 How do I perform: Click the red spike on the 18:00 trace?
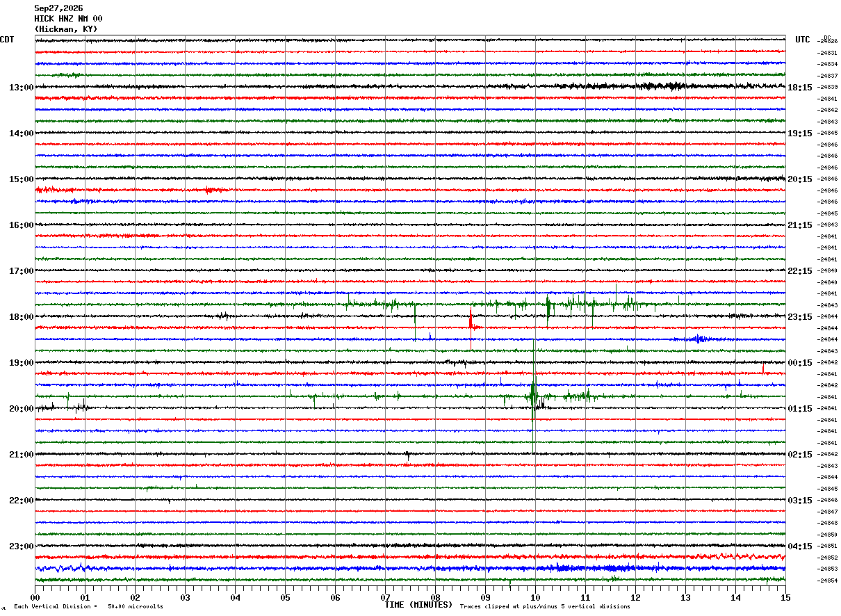click(471, 320)
